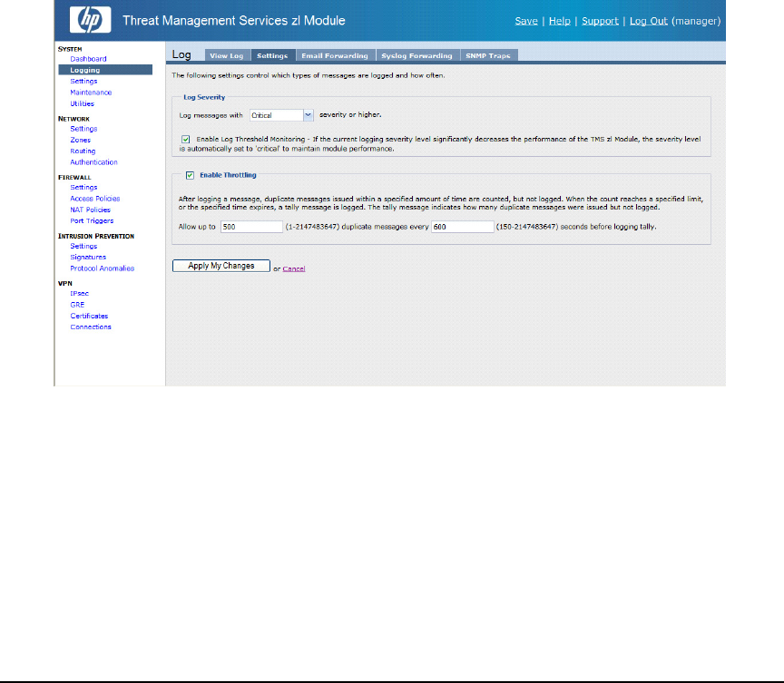
Task: Open the Email Forwarding tab
Action: tap(335, 55)
